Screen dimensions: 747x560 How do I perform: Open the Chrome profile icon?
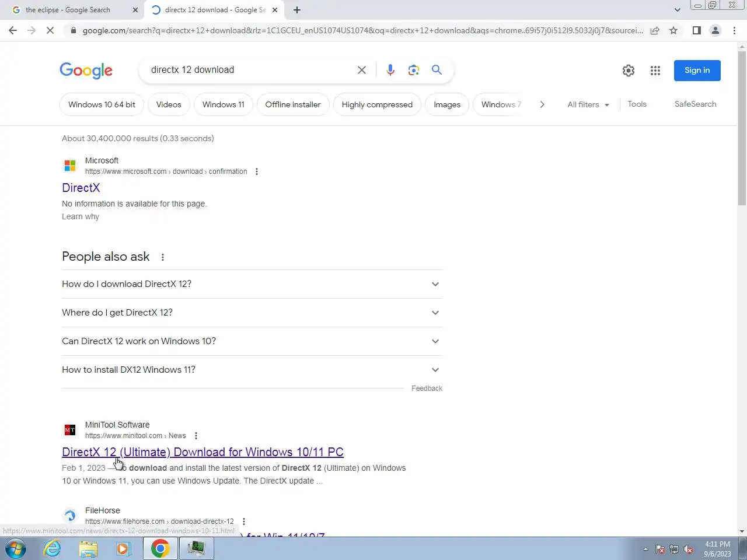click(x=715, y=30)
